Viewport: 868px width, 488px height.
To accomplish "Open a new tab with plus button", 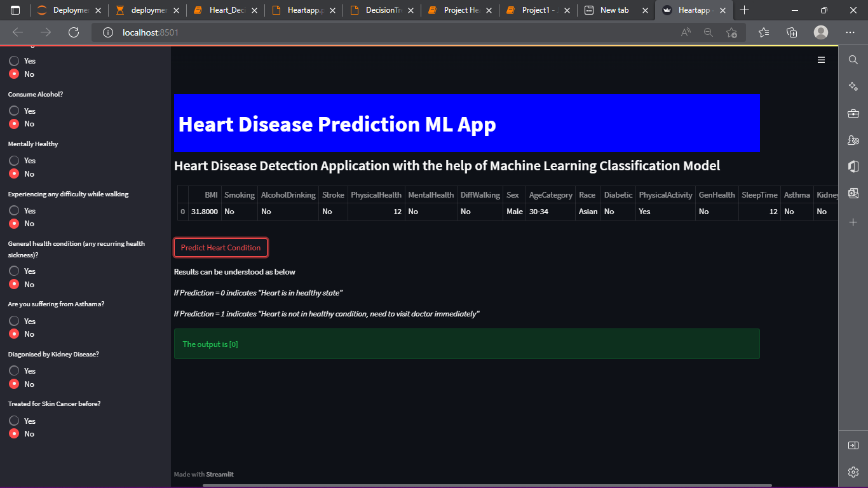I will [x=745, y=10].
